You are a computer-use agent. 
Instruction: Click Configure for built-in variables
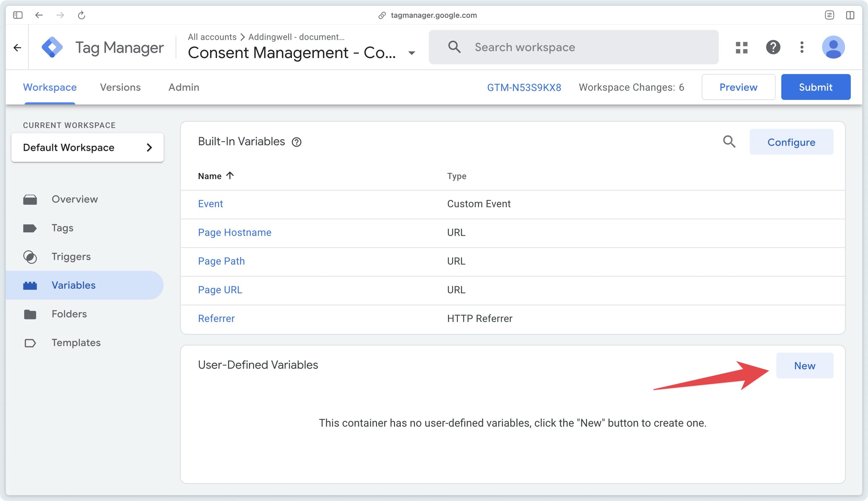pyautogui.click(x=791, y=142)
